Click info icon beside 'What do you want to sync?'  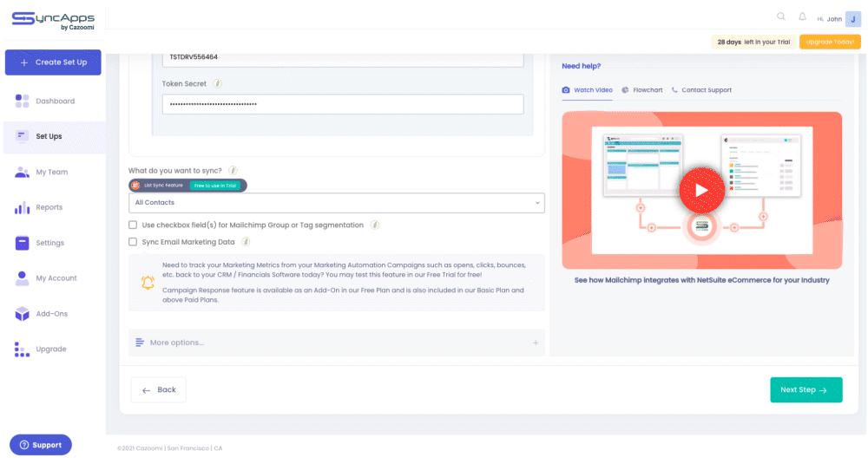coord(233,170)
